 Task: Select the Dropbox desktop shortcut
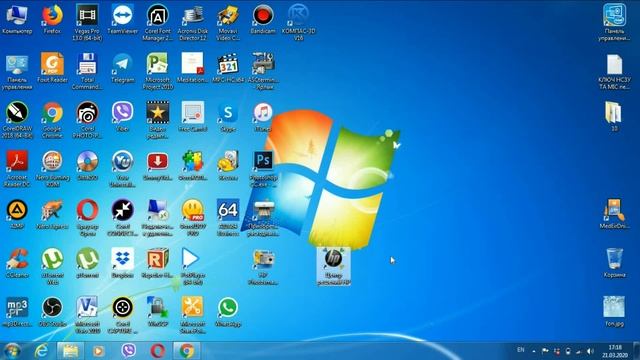click(x=122, y=263)
